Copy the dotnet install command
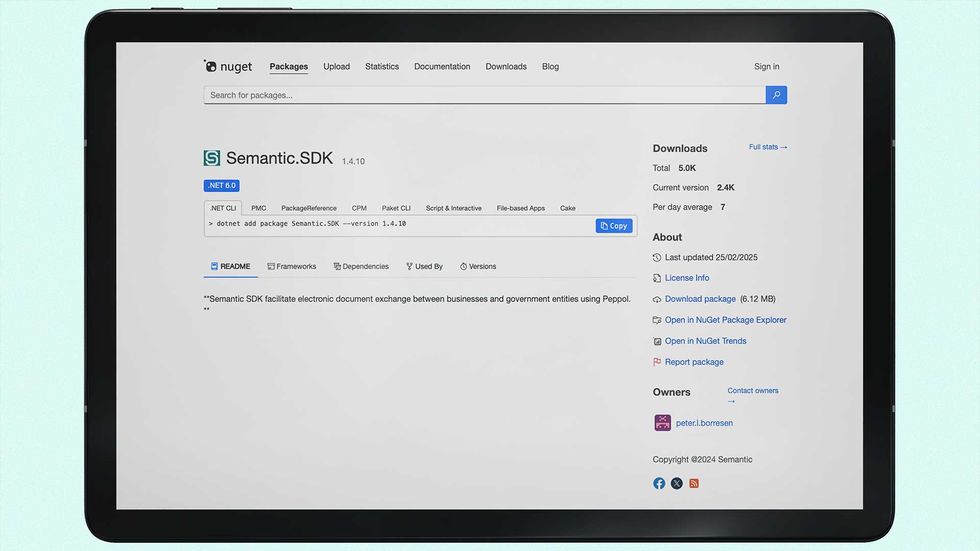Viewport: 980px width, 551px height. tap(614, 226)
